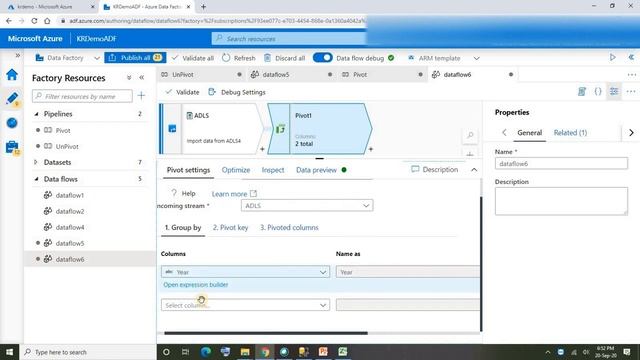The image size is (640, 360).
Task: Click the Refresh toolbar button
Action: [239, 58]
